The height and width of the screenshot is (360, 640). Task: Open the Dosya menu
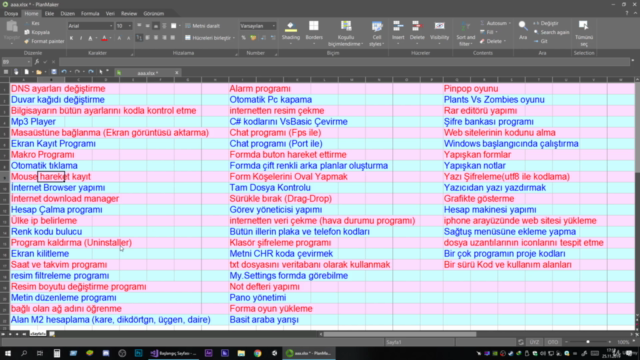pyautogui.click(x=11, y=13)
